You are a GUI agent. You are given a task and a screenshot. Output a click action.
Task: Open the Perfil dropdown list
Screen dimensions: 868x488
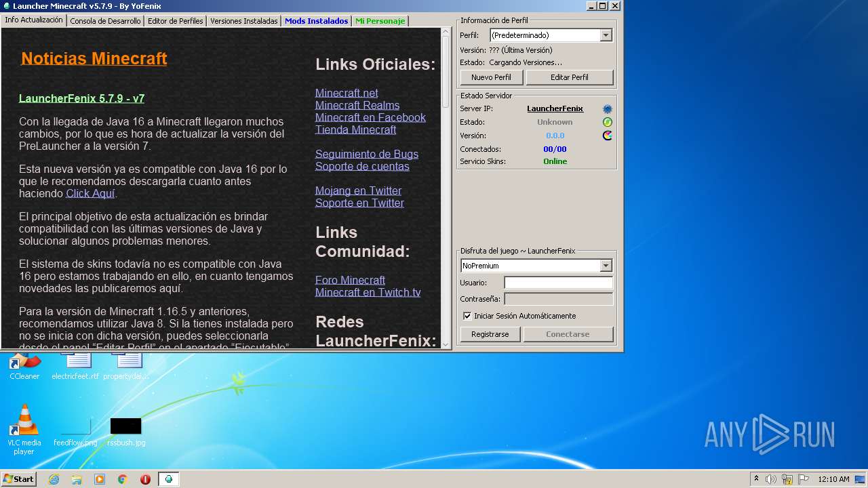[x=606, y=35]
